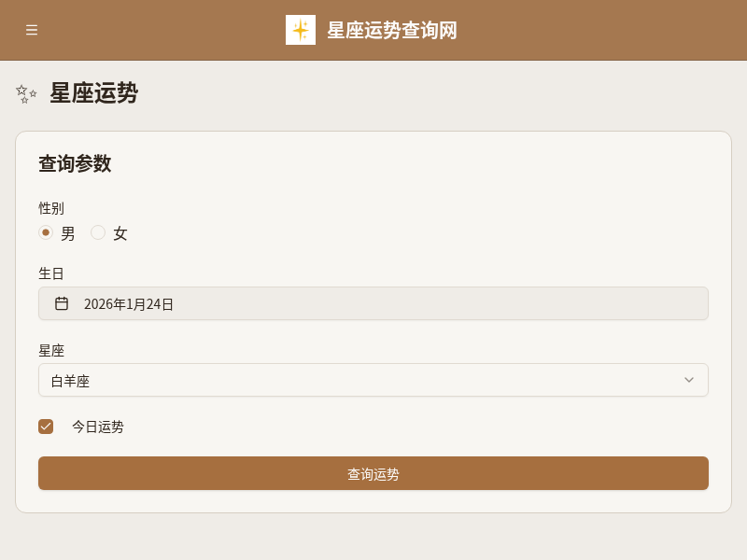
Task: Click the 星座 field label above dropdown
Action: (51, 350)
